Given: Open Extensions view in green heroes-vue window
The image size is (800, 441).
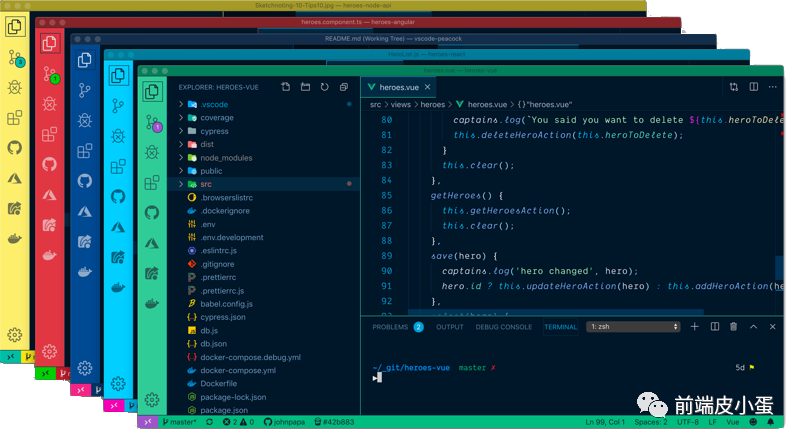Looking at the screenshot, I should pyautogui.click(x=152, y=183).
